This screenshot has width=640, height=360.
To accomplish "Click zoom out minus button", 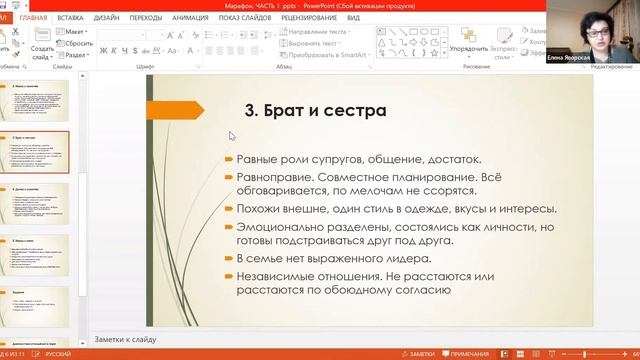I will (x=564, y=354).
